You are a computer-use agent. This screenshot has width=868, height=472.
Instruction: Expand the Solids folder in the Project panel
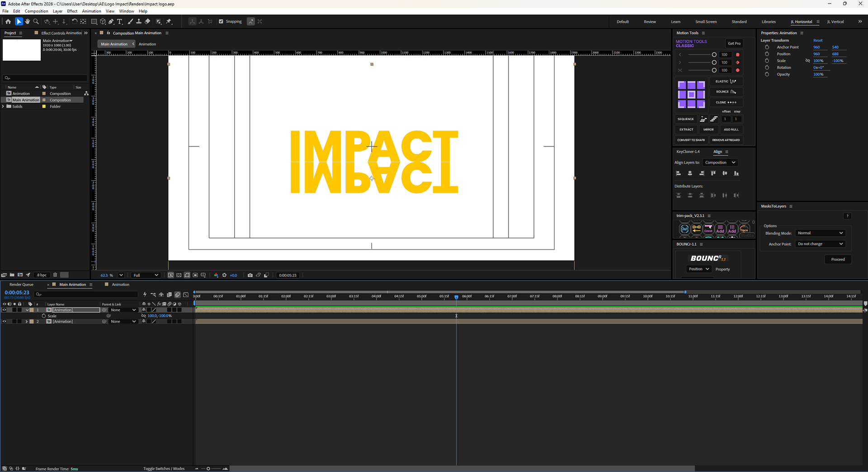[x=4, y=107]
